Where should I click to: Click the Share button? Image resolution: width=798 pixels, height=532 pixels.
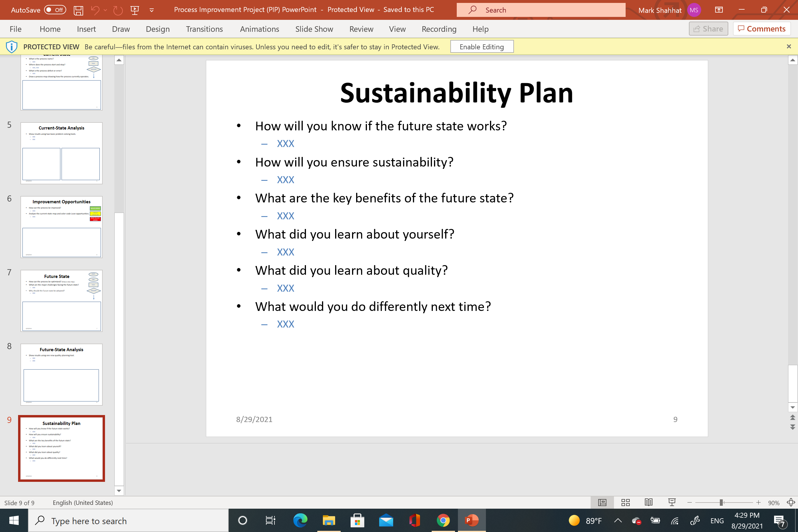[x=708, y=29]
